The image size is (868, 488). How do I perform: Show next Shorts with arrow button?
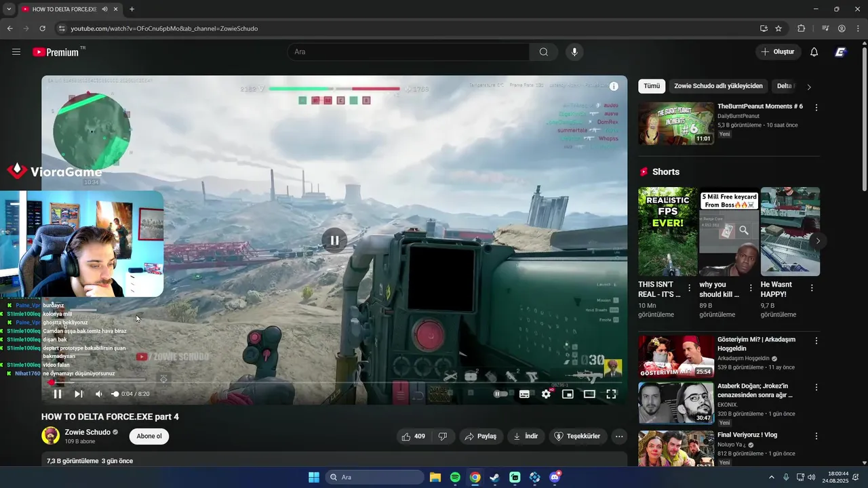(818, 241)
